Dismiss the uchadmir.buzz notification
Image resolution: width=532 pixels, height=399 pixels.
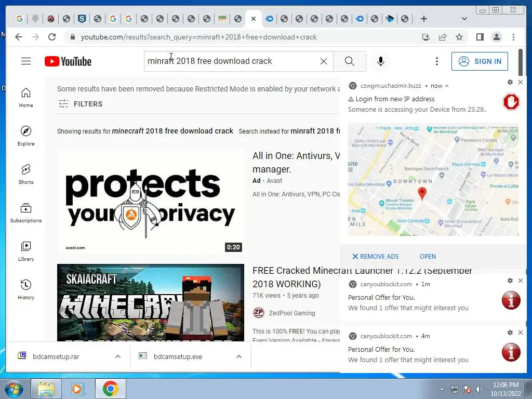[x=521, y=82]
